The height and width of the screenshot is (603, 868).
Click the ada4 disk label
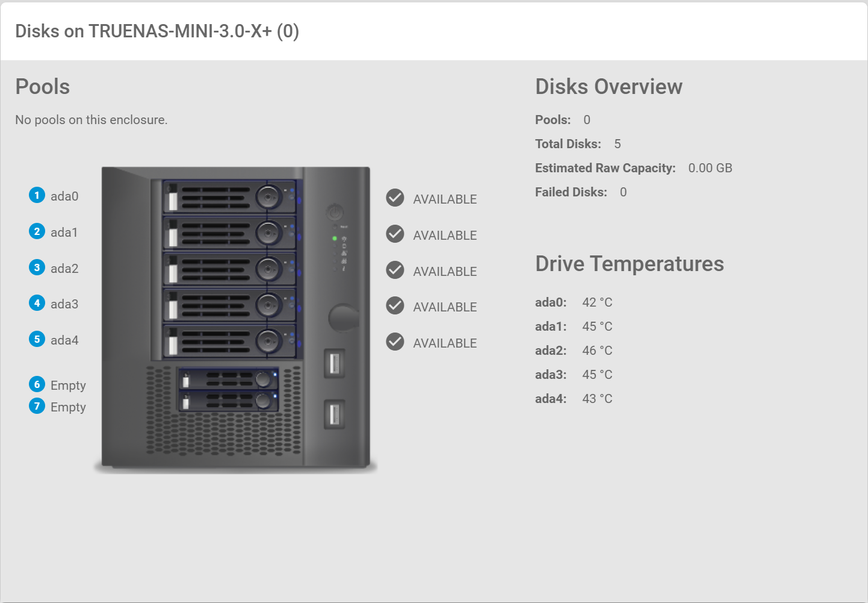(64, 340)
